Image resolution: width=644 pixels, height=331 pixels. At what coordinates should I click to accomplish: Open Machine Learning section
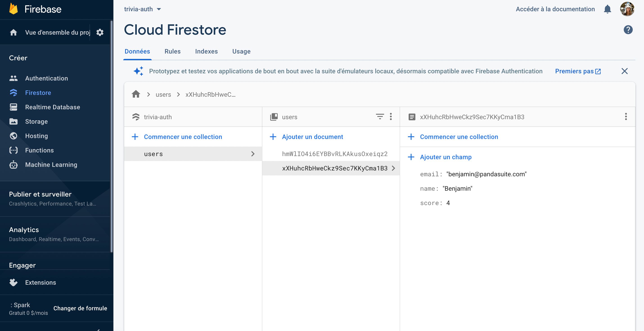51,164
